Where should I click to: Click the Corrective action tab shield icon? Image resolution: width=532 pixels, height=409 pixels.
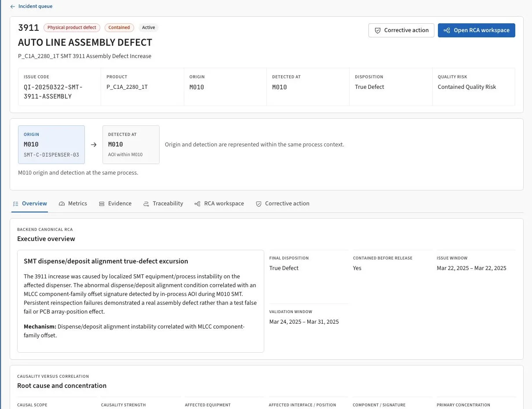[259, 204]
